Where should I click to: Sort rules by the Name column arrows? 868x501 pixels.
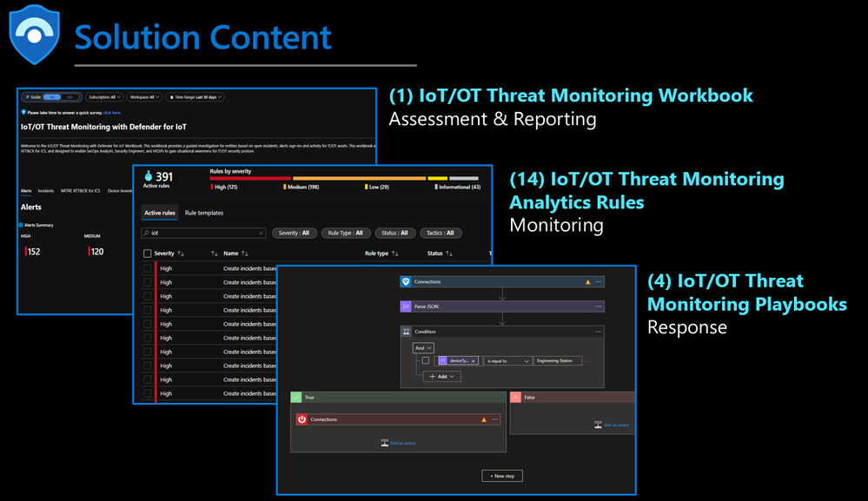point(245,254)
